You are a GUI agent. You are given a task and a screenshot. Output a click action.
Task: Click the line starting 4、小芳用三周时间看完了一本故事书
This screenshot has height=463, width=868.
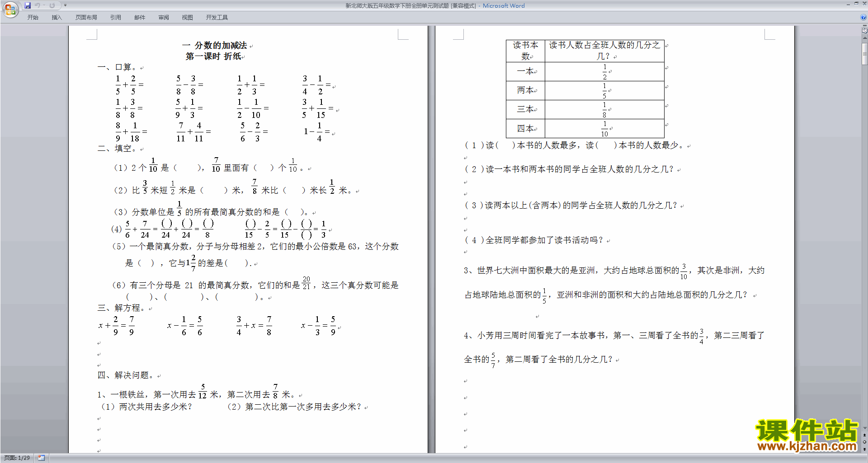click(x=614, y=336)
